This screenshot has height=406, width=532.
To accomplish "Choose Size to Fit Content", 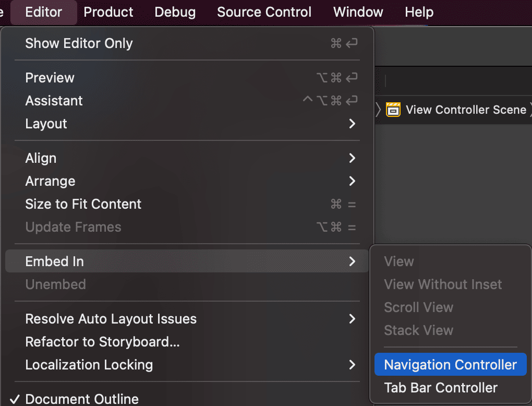I will (187, 204).
